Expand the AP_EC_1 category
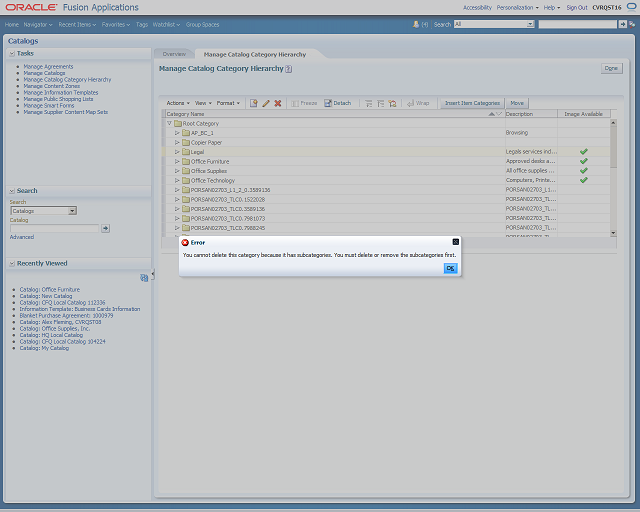The height and width of the screenshot is (512, 640). pos(177,133)
